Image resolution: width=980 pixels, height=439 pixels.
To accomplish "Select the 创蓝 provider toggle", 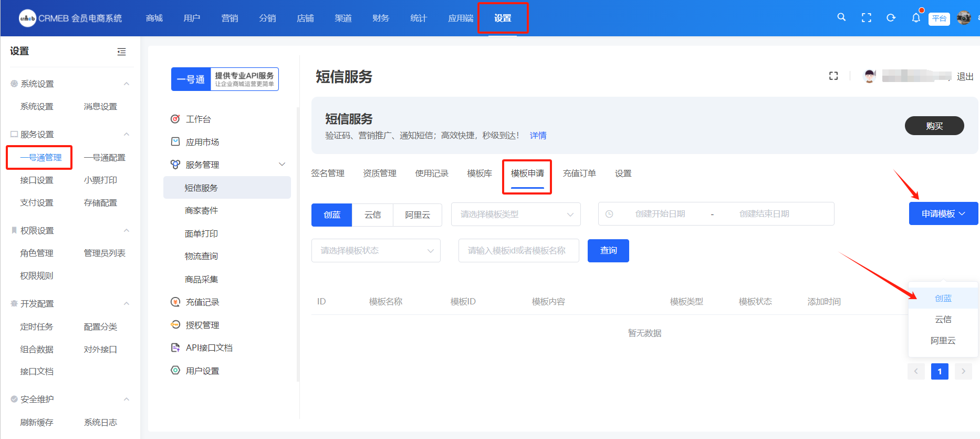I will tap(332, 215).
